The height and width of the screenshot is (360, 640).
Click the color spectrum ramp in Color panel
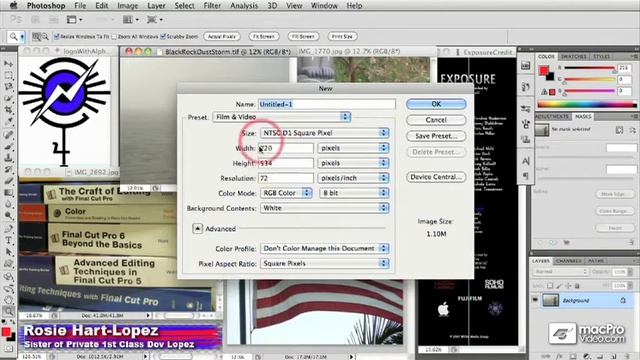click(x=587, y=104)
